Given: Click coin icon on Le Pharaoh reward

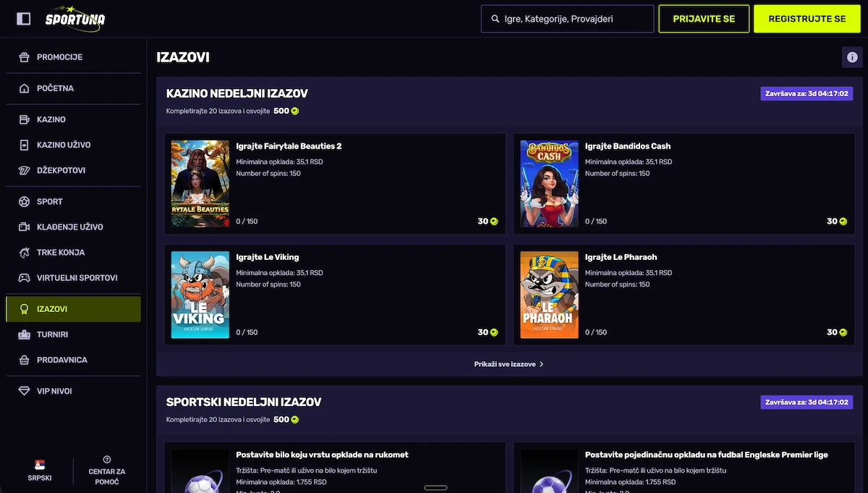Looking at the screenshot, I should pyautogui.click(x=843, y=332).
